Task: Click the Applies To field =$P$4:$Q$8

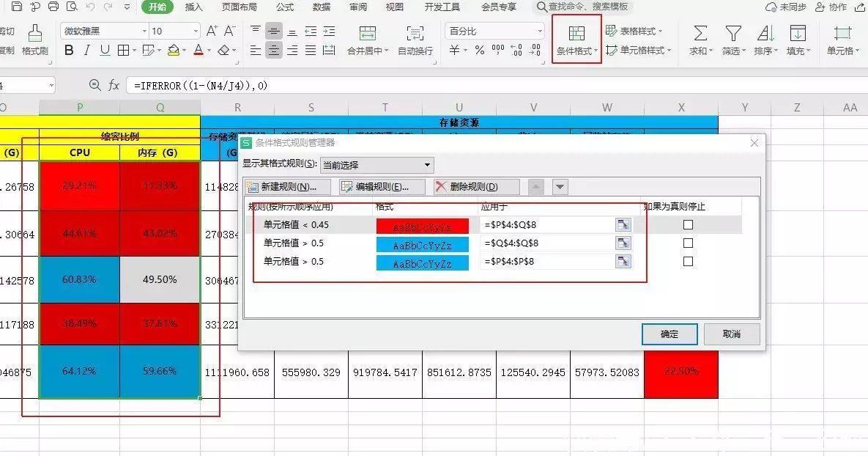Action: click(x=547, y=224)
